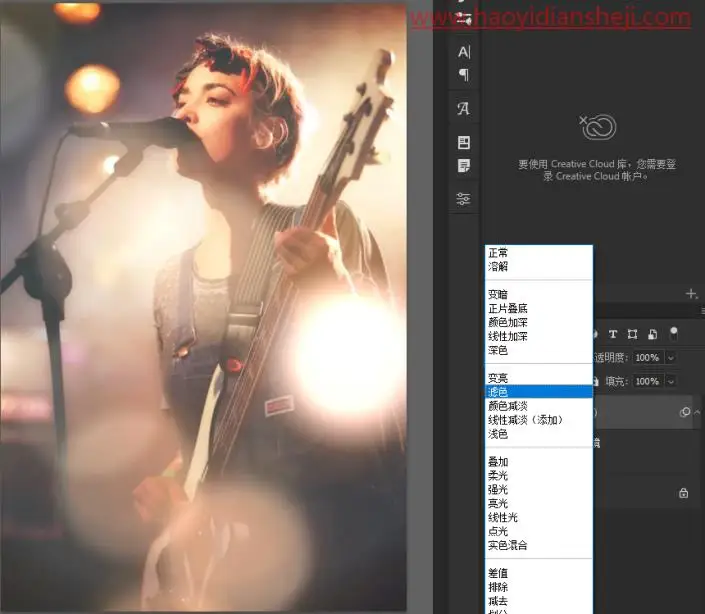The height and width of the screenshot is (614, 705).
Task: Click the plus add-to-library icon
Action: click(691, 294)
